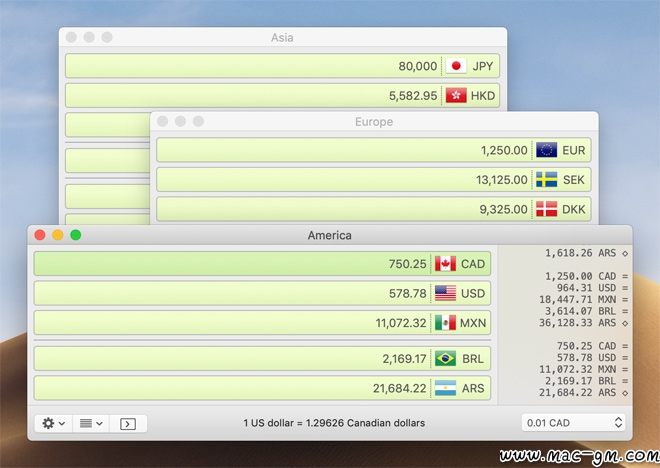Click the 750.25 CAD tape entry

[592, 346]
